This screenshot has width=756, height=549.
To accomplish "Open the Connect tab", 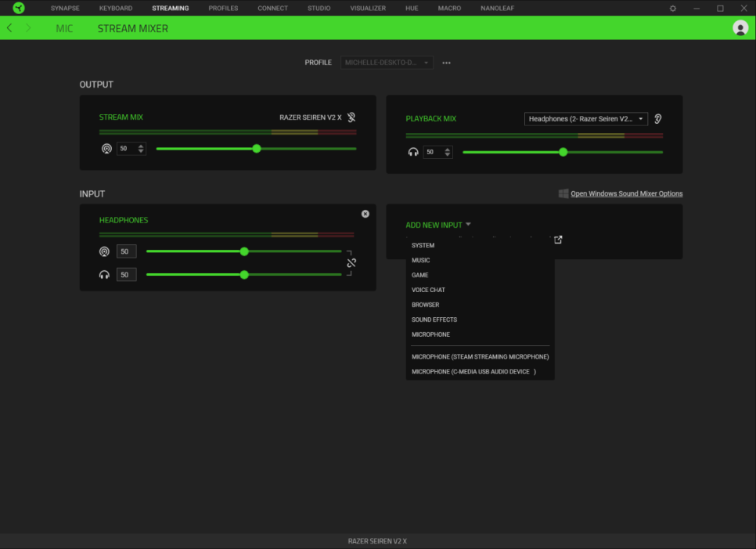I will coord(272,8).
